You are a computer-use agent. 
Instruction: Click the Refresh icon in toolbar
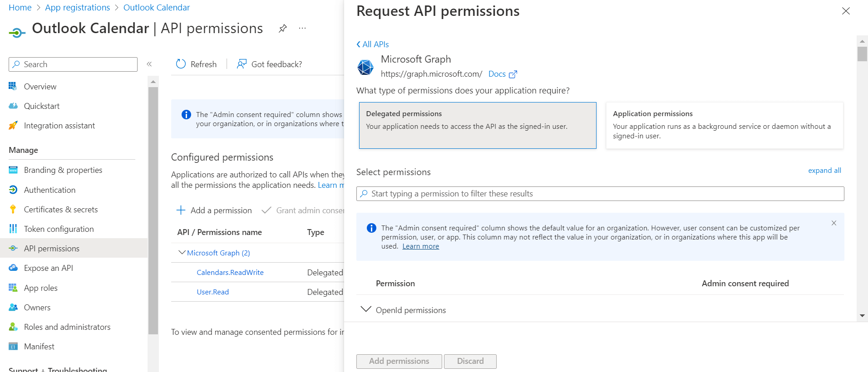(181, 64)
